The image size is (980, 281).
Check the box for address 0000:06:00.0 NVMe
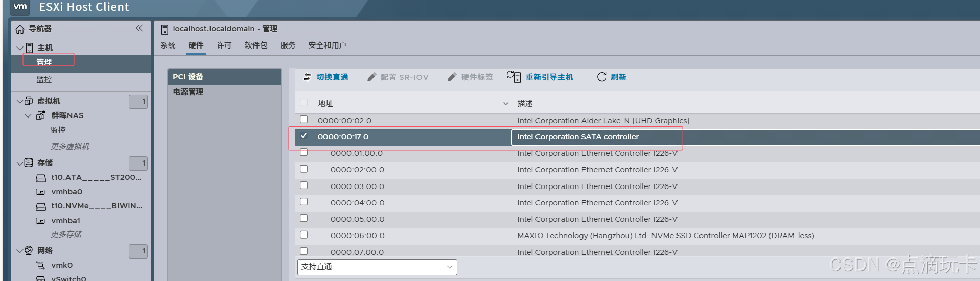(304, 235)
